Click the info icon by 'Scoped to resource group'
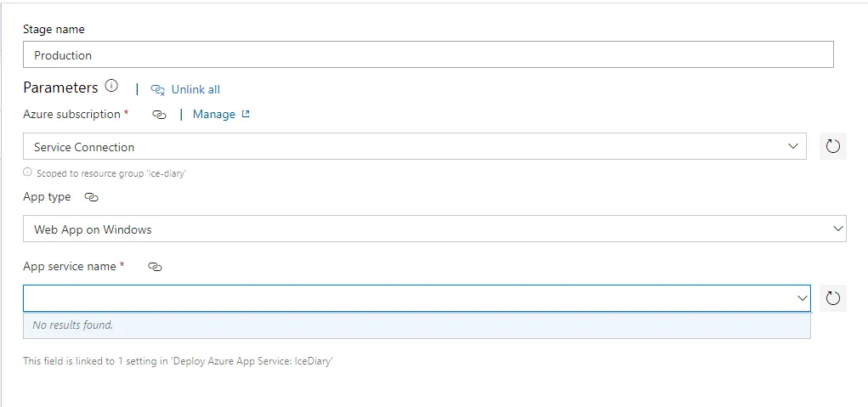868x407 pixels. click(x=27, y=172)
